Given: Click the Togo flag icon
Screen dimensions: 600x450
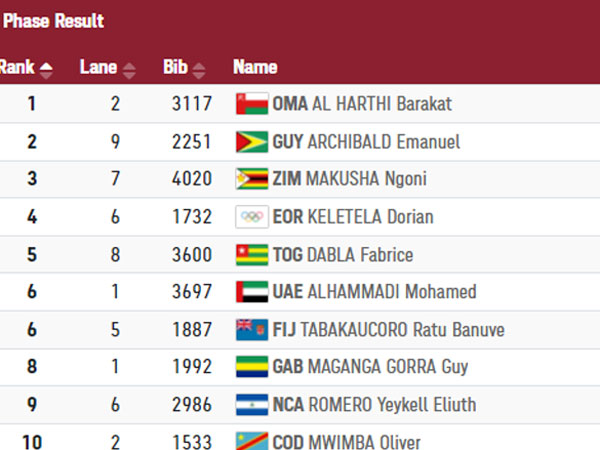Looking at the screenshot, I should [251, 254].
